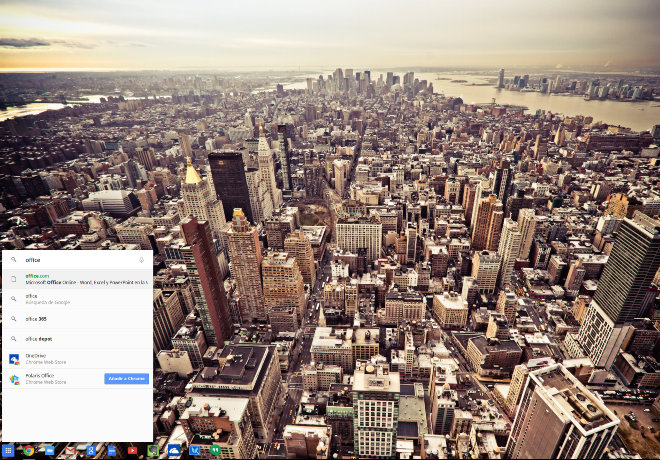Open the Files app on the shelf
The height and width of the screenshot is (460, 660).
click(49, 451)
